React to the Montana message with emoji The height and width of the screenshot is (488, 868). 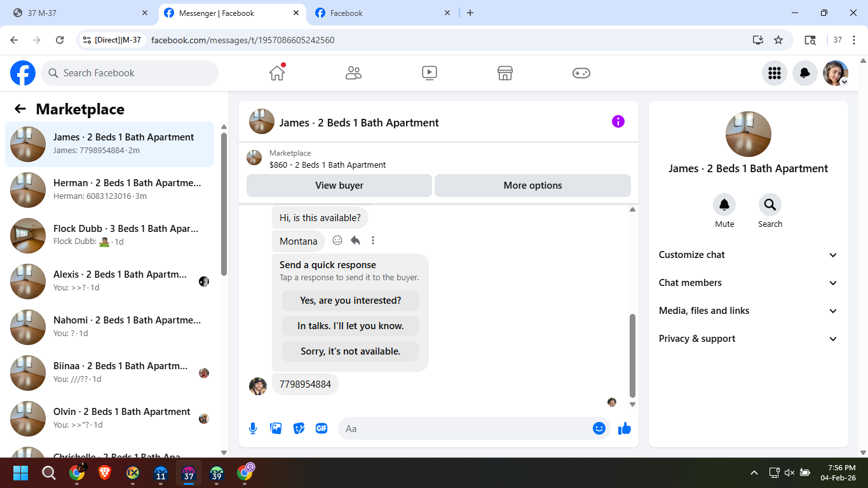pos(337,240)
